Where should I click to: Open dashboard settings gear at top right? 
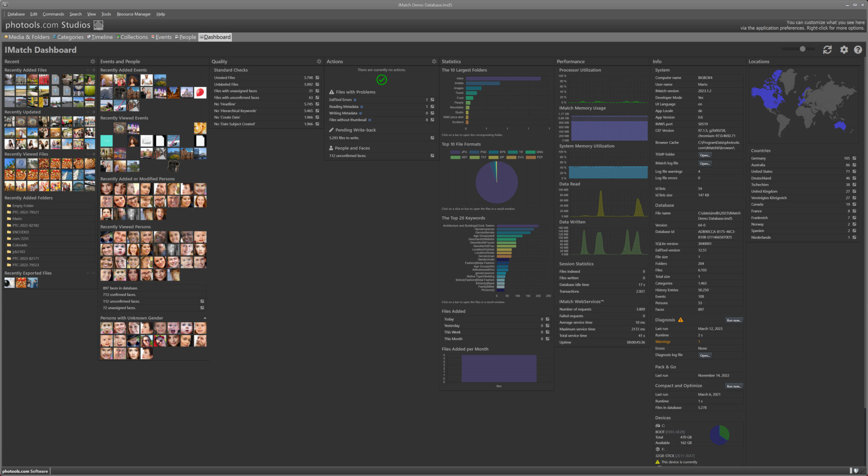point(844,50)
